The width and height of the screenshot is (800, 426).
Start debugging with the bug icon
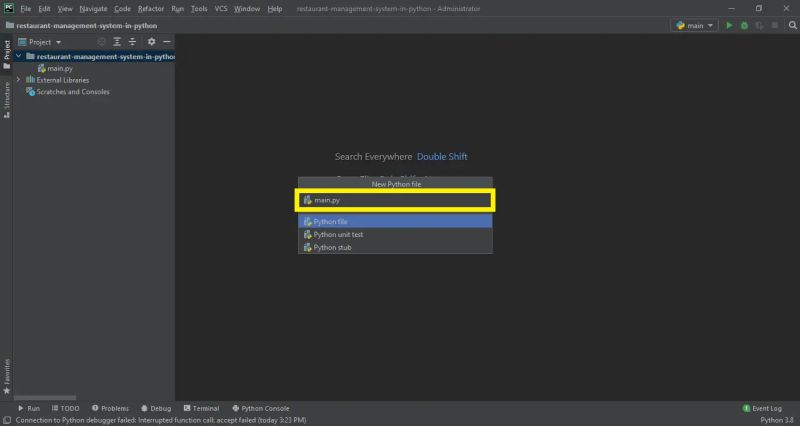pos(744,26)
